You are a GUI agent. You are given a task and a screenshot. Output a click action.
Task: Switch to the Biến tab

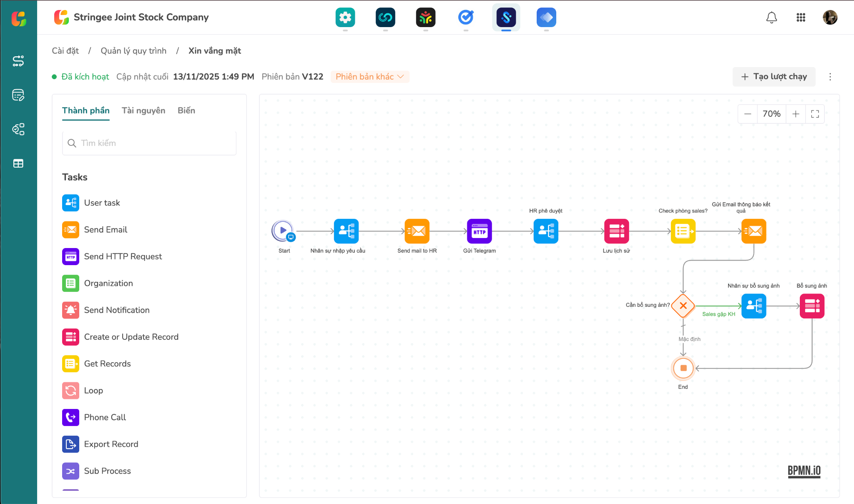click(186, 110)
